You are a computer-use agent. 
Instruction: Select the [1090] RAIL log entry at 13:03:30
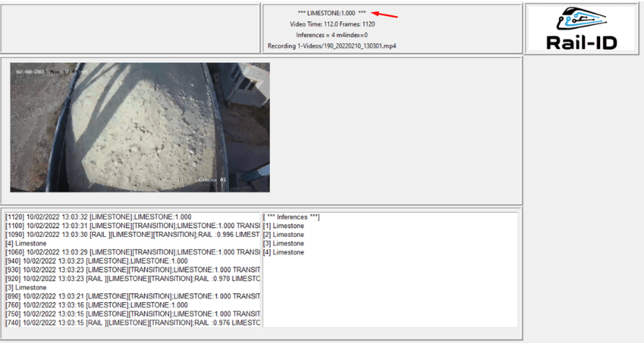coord(132,235)
